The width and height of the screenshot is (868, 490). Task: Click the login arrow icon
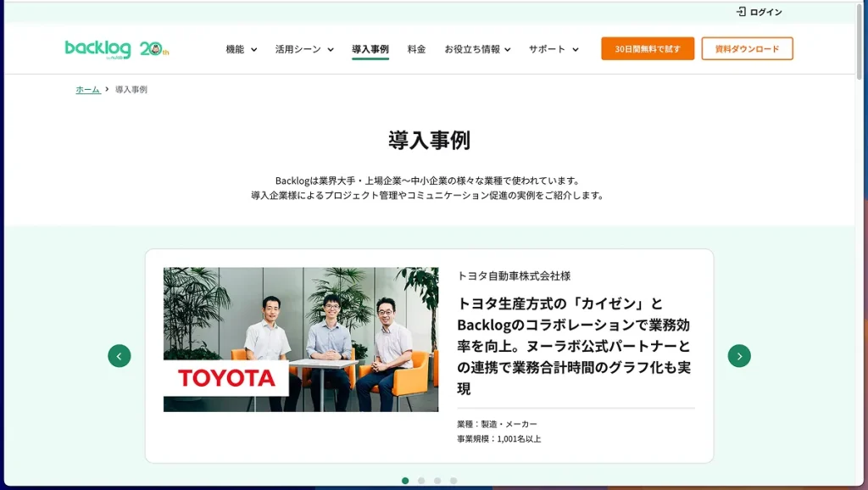pyautogui.click(x=741, y=12)
